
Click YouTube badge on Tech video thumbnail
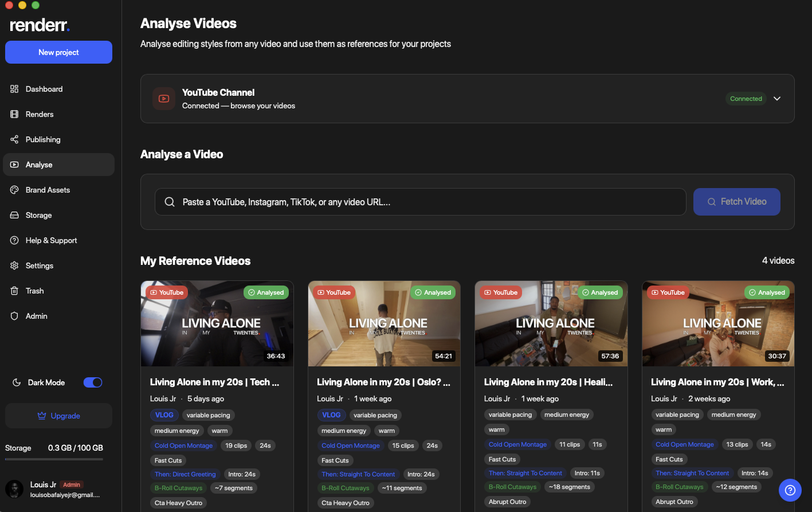coord(167,292)
